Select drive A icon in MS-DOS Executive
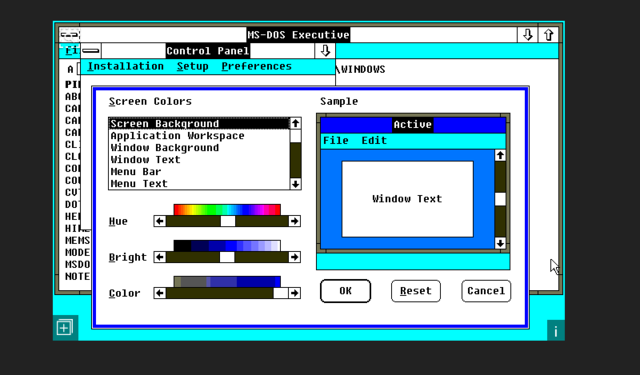 pos(72,69)
